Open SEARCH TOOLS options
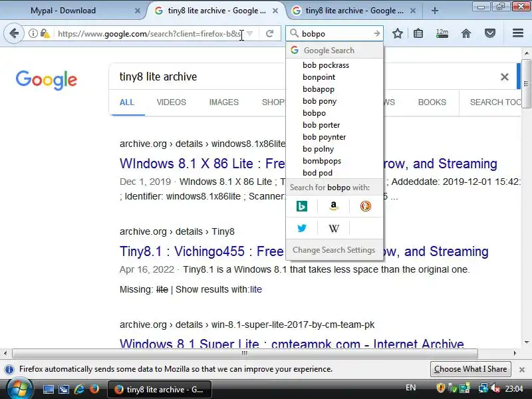Image resolution: width=532 pixels, height=399 pixels. click(495, 102)
